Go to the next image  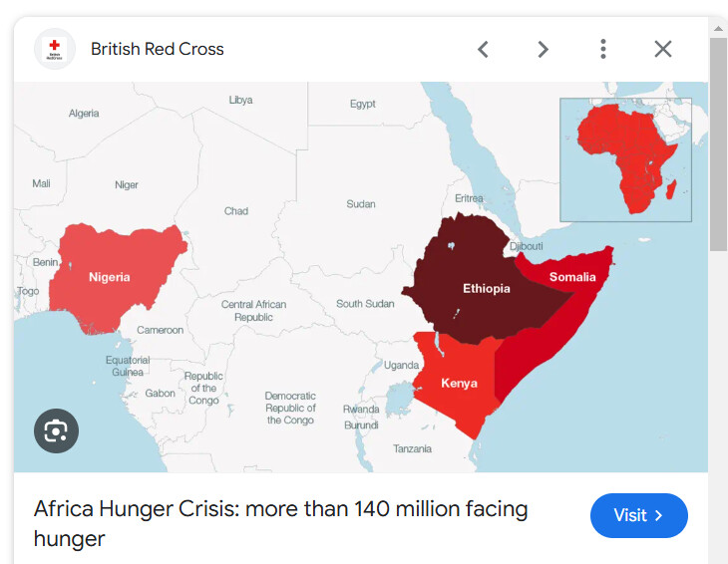543,49
